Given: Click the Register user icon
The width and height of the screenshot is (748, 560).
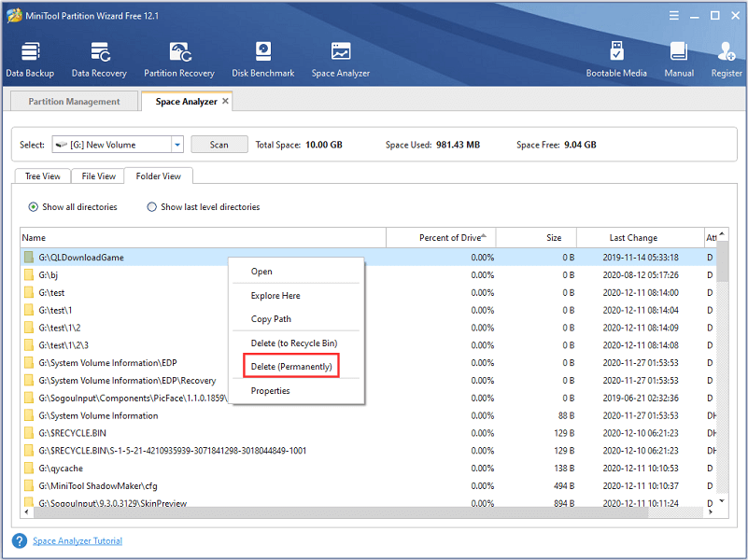Looking at the screenshot, I should (727, 59).
